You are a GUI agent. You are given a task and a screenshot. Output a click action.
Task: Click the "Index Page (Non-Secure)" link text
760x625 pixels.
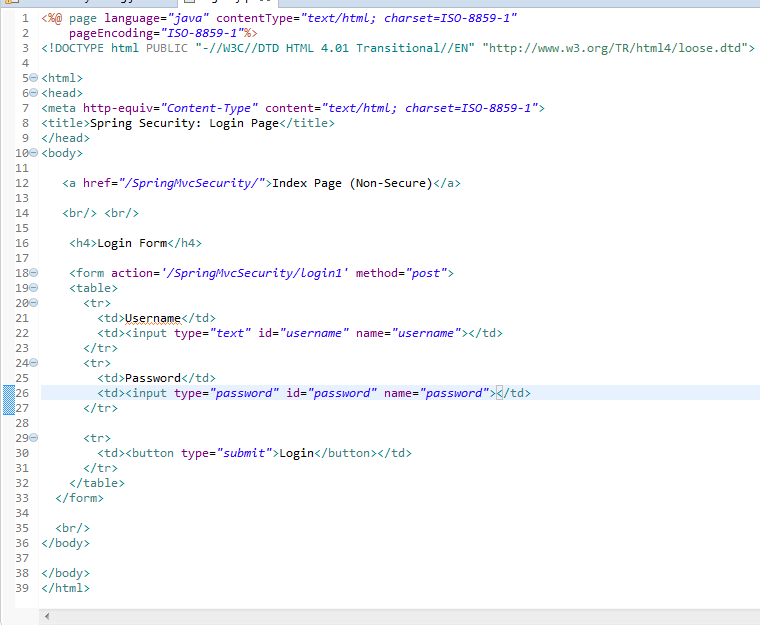[352, 183]
